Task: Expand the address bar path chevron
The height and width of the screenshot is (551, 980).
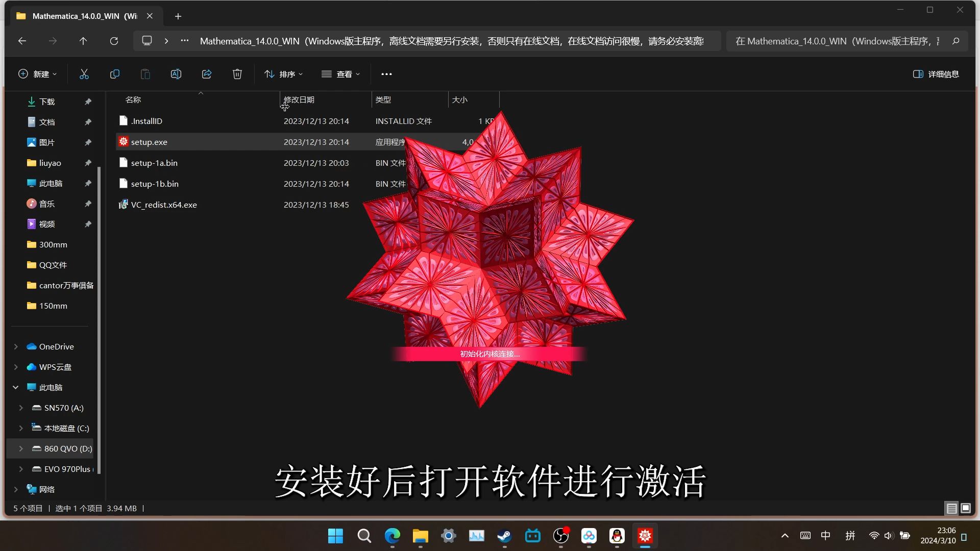Action: point(166,41)
